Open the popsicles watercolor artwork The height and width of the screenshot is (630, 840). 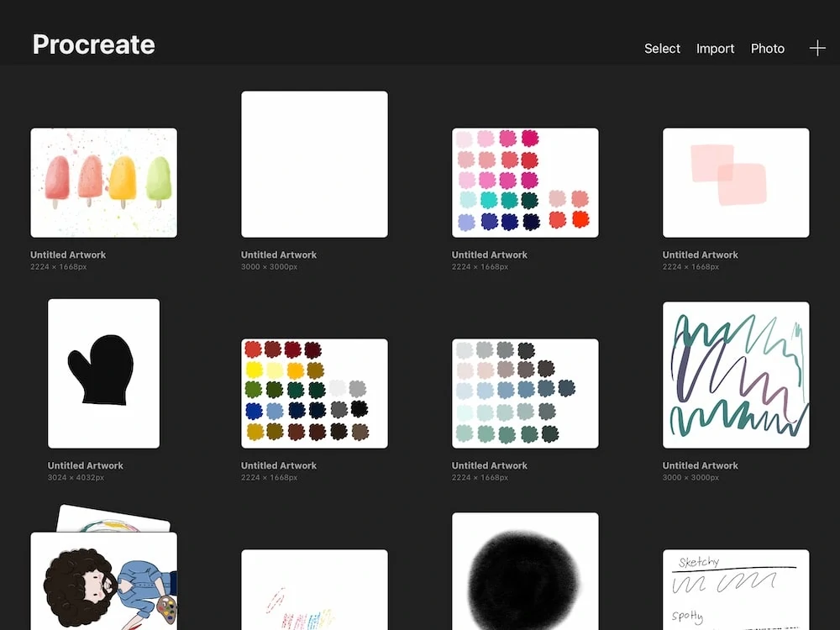(x=104, y=182)
